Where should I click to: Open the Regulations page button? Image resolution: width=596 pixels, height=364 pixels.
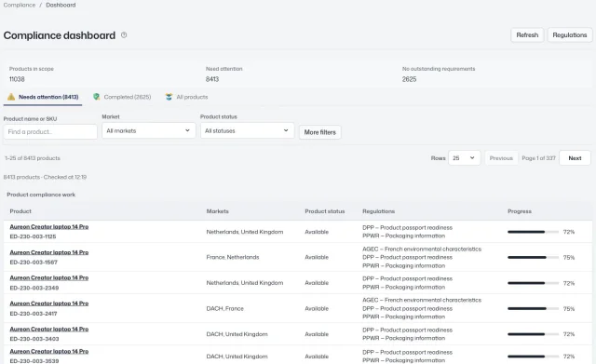(569, 35)
